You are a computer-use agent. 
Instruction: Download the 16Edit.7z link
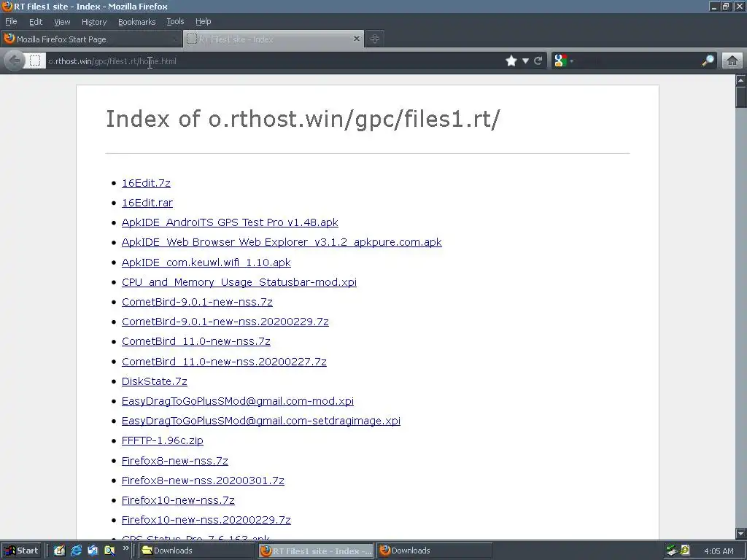146,183
